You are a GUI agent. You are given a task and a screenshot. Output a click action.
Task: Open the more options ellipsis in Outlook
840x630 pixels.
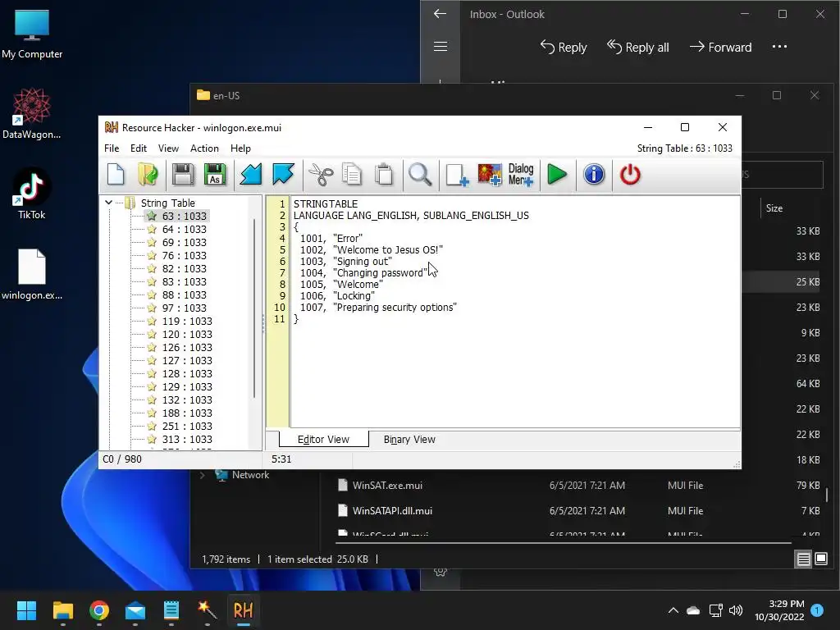pyautogui.click(x=779, y=47)
